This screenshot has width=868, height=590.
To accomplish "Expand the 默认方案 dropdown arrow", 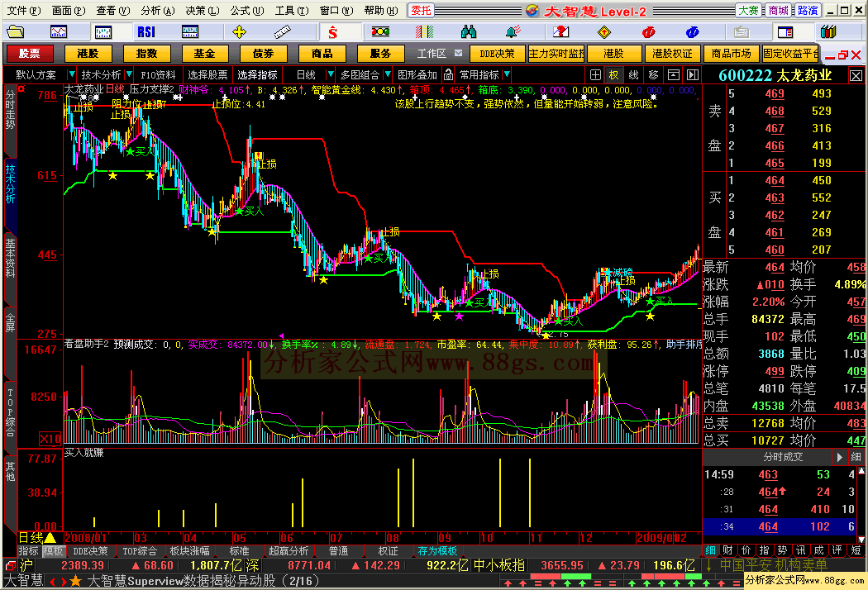I will click(71, 74).
